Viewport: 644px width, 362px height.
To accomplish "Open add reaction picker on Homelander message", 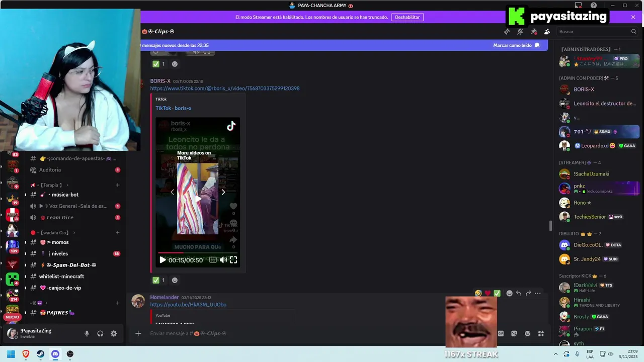I will coord(509,293).
